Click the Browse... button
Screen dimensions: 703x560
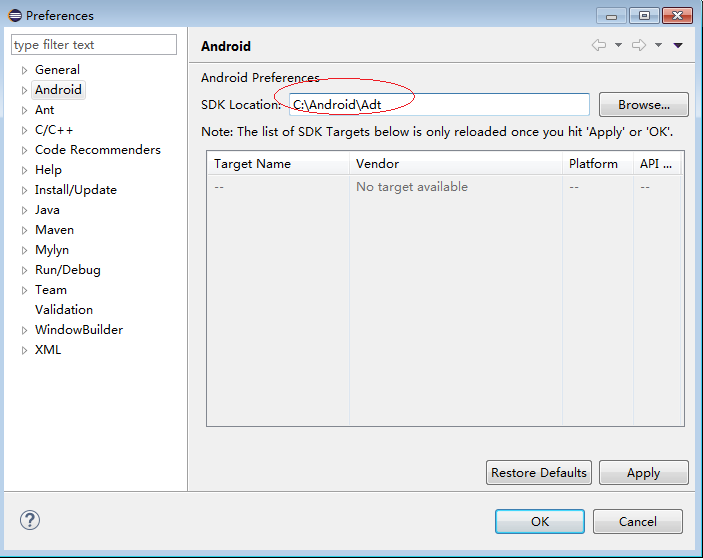point(643,105)
